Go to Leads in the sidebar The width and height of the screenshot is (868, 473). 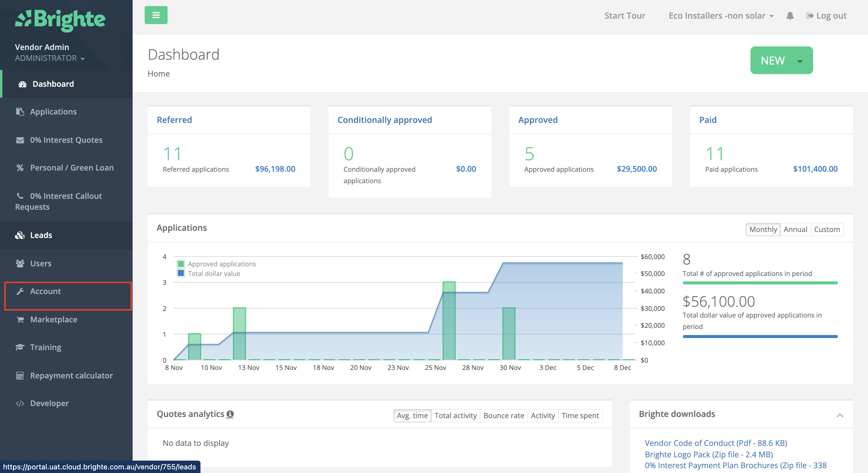(x=66, y=235)
